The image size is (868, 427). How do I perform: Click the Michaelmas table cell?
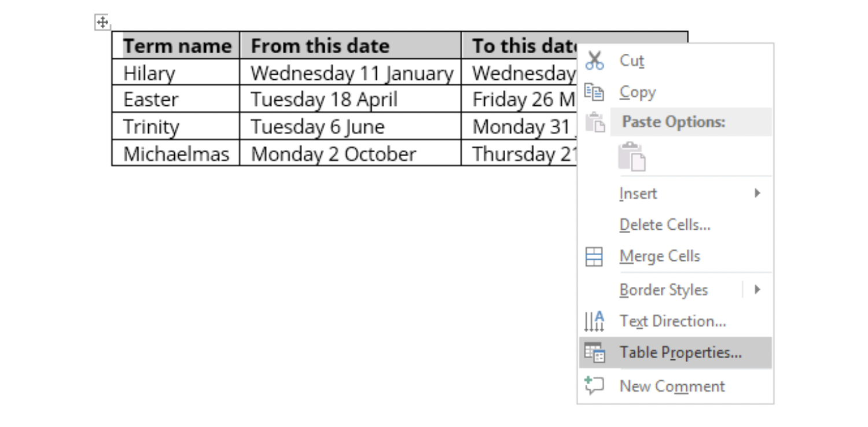176,153
